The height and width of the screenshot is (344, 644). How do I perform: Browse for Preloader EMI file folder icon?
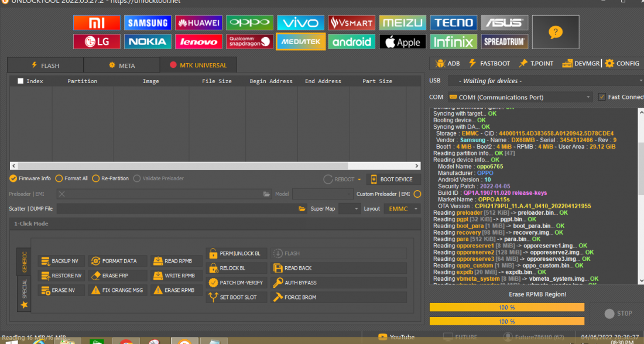(266, 194)
